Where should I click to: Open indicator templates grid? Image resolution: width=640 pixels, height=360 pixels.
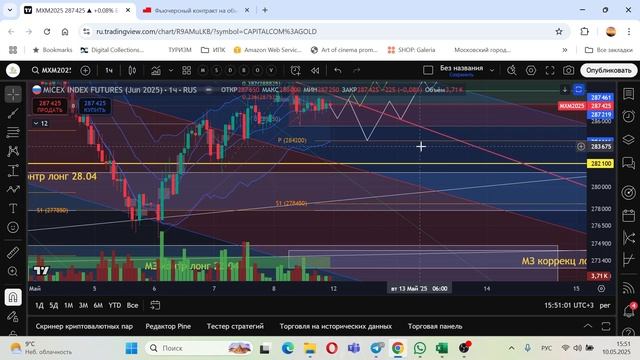click(x=187, y=70)
